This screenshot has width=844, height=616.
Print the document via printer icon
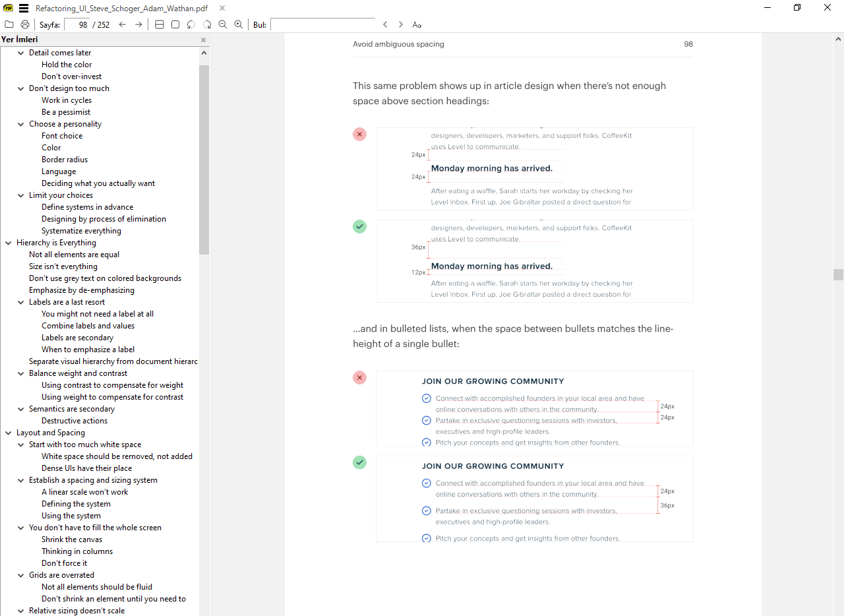click(25, 24)
